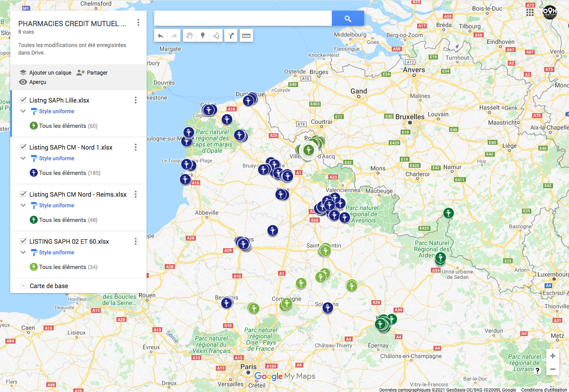The height and width of the screenshot is (392, 569).
Task: Zoom in with the plus button
Action: click(553, 356)
